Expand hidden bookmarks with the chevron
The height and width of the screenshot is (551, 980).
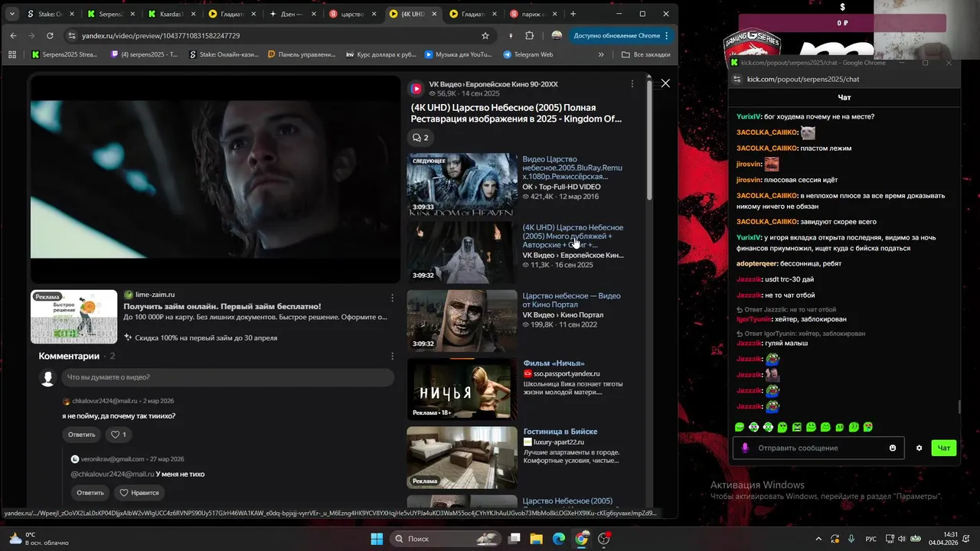[x=601, y=54]
